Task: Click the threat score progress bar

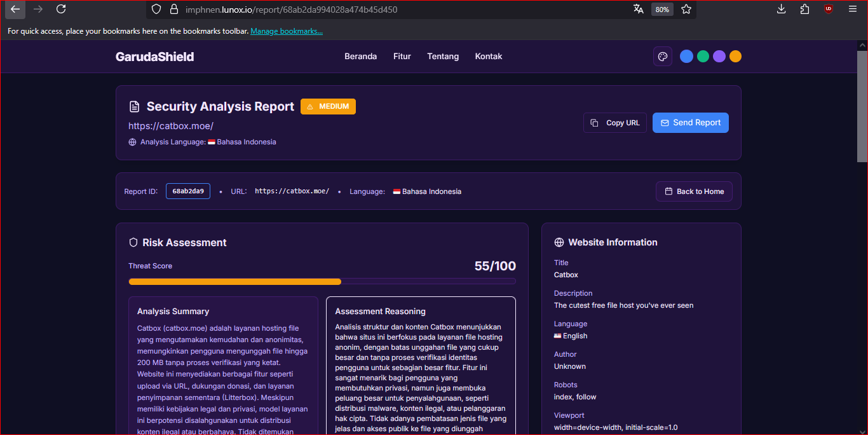Action: coord(322,281)
